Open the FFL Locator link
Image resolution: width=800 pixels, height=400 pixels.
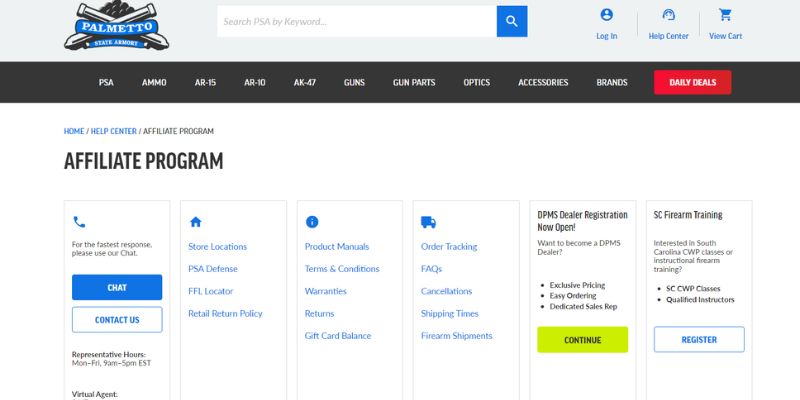211,291
